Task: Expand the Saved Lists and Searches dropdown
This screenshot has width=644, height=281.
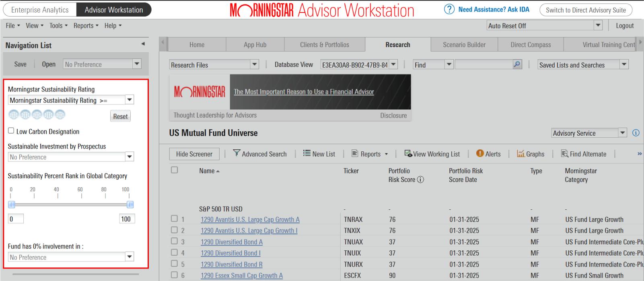Action: 623,64
